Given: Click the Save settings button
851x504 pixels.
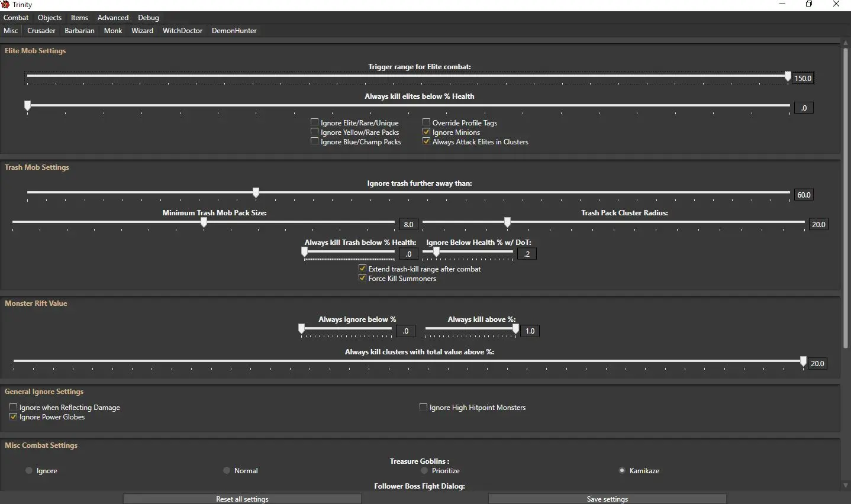Looking at the screenshot, I should coord(607,499).
